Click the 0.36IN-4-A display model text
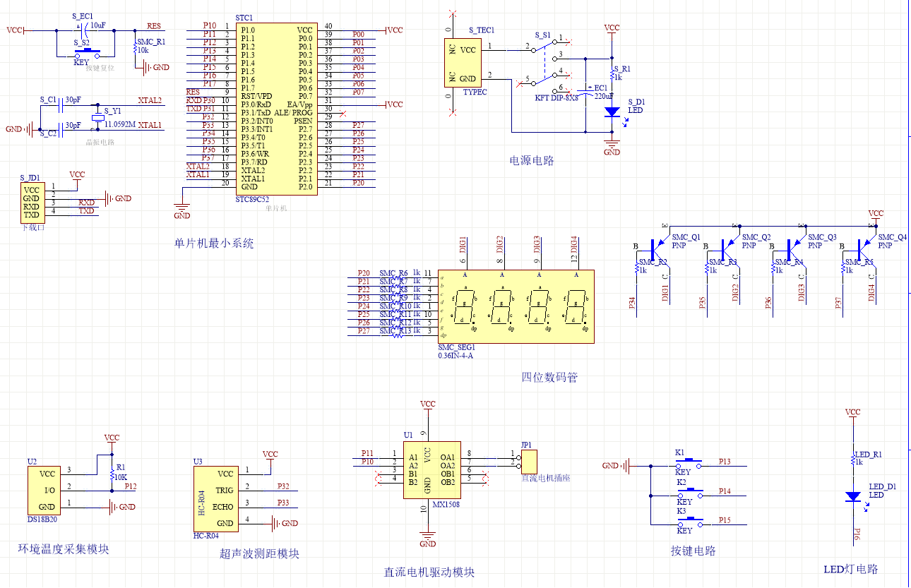This screenshot has width=911, height=588. (455, 355)
